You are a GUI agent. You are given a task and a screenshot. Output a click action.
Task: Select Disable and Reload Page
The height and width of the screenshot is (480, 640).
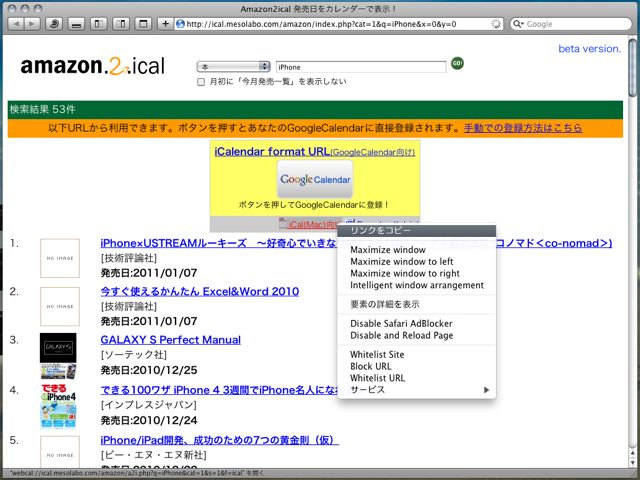click(417, 336)
